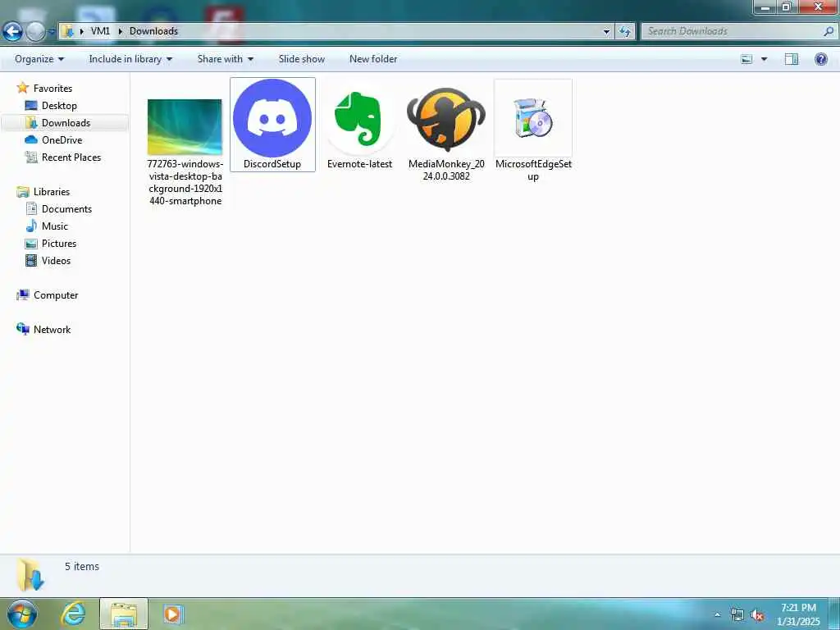Open the Share with menu
840x630 pixels.
(225, 59)
